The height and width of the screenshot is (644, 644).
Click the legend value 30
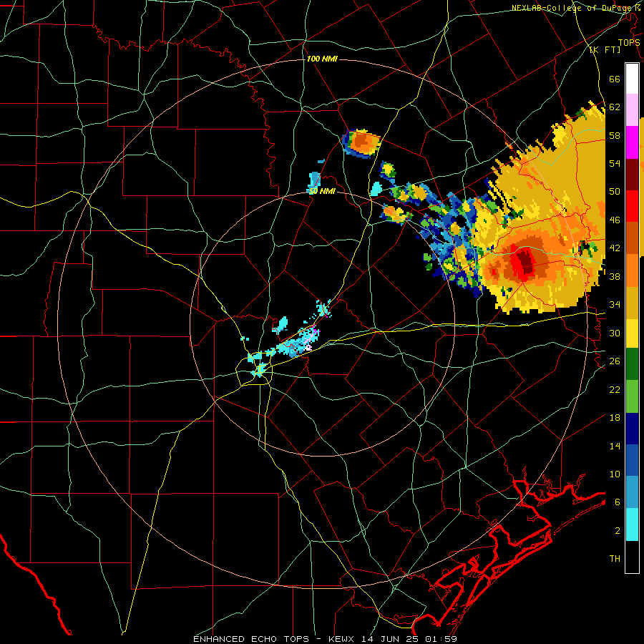tap(615, 333)
